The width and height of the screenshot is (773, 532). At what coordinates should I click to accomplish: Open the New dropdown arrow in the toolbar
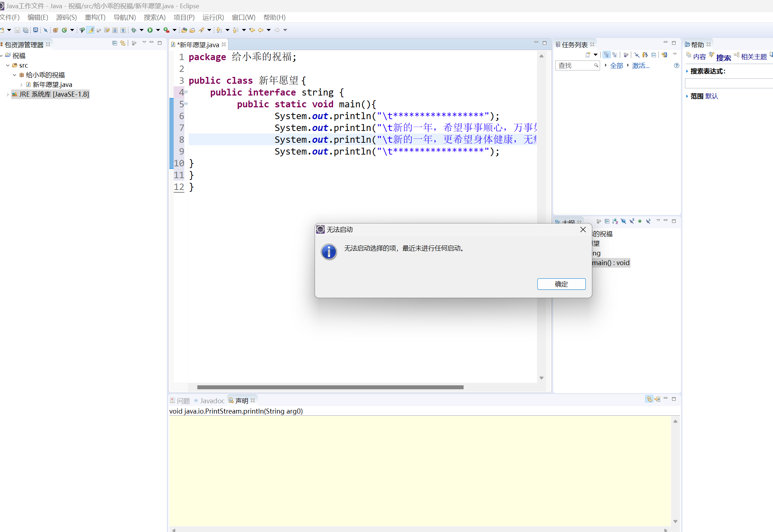pos(9,30)
